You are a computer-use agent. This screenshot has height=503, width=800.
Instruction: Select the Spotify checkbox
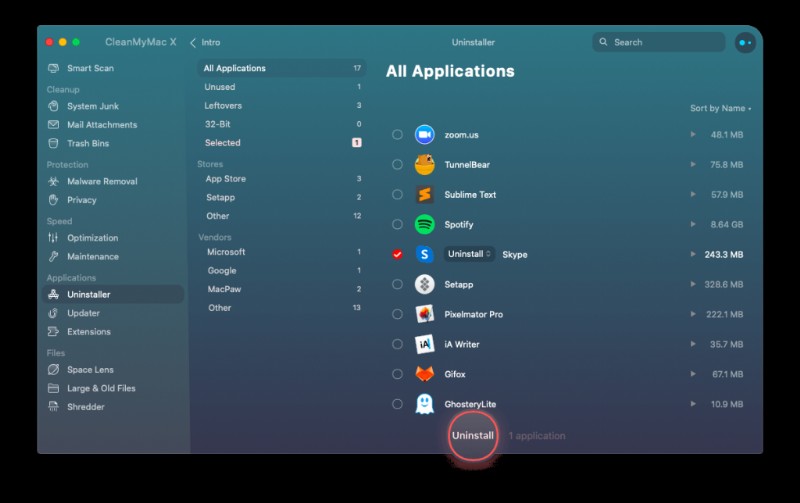pos(397,224)
